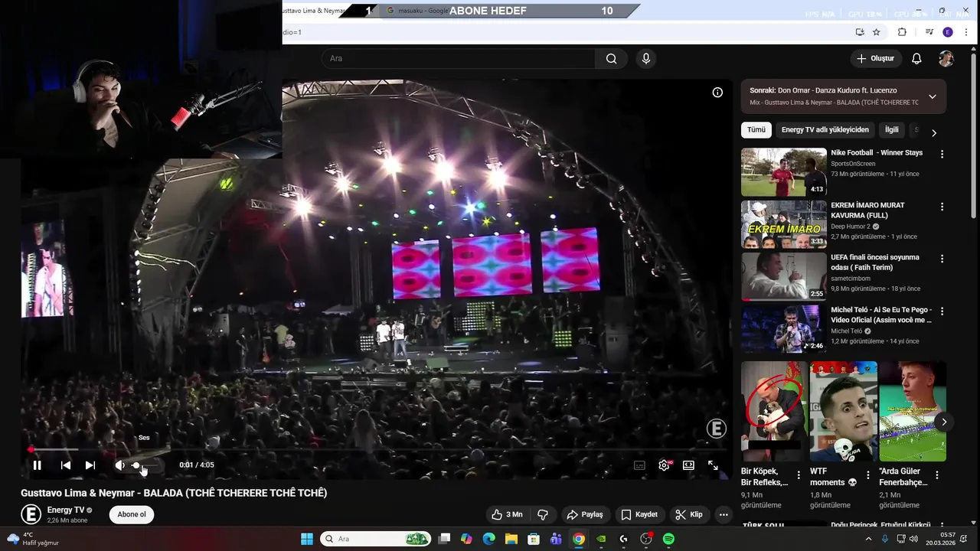Go to the previous video in player

click(66, 465)
